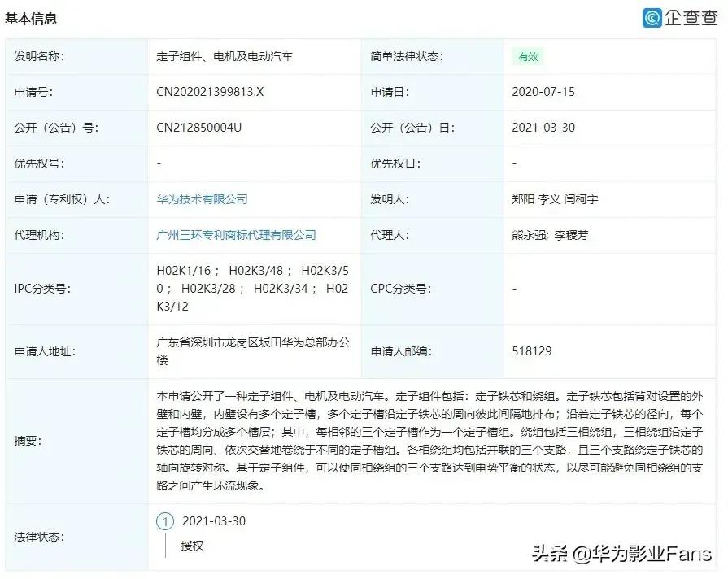The height and width of the screenshot is (579, 728).
Task: Click the 申请号 label
Action: point(33,92)
